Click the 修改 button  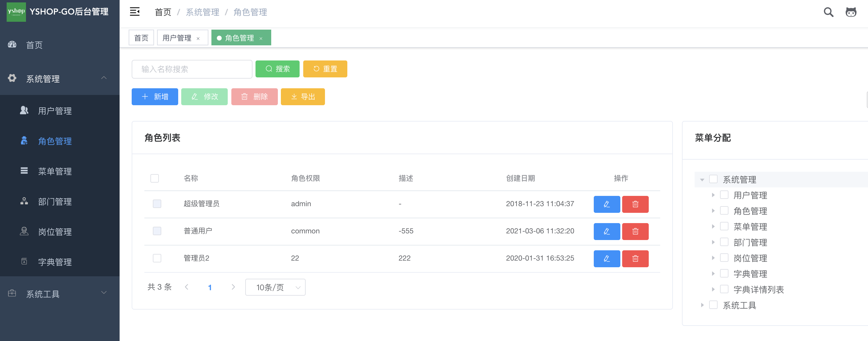click(x=204, y=97)
